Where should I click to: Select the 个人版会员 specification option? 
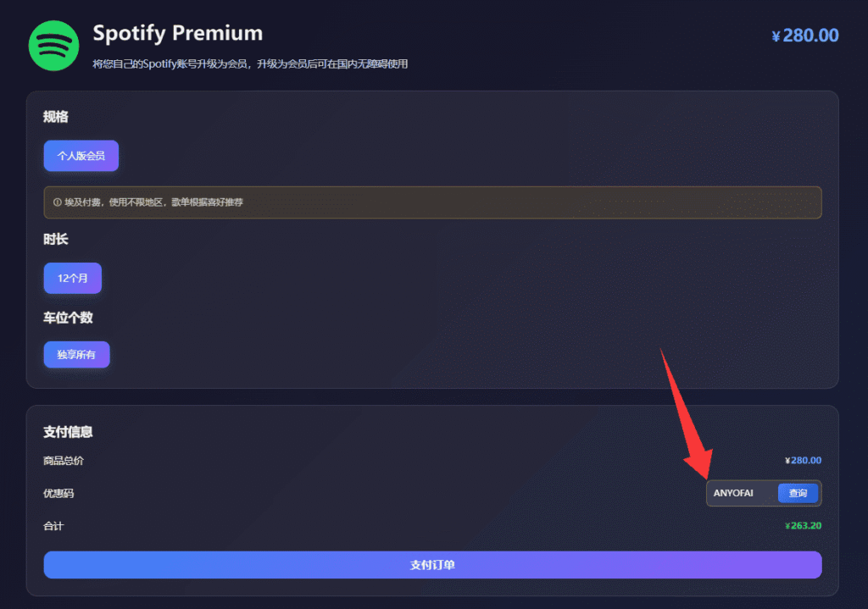pos(81,155)
